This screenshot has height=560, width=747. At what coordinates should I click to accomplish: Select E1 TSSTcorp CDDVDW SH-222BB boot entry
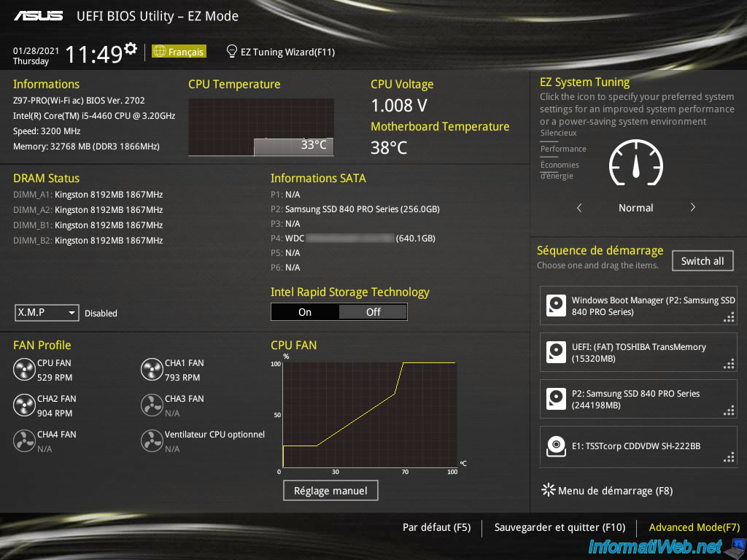pyautogui.click(x=638, y=446)
